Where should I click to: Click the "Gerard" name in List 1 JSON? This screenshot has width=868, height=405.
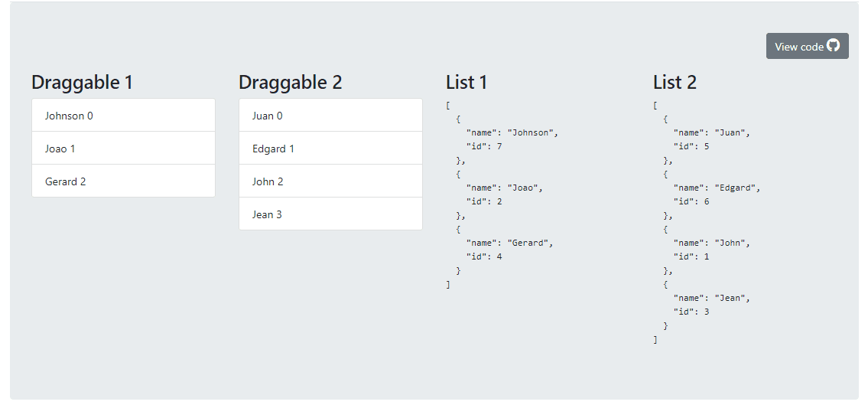coord(528,243)
